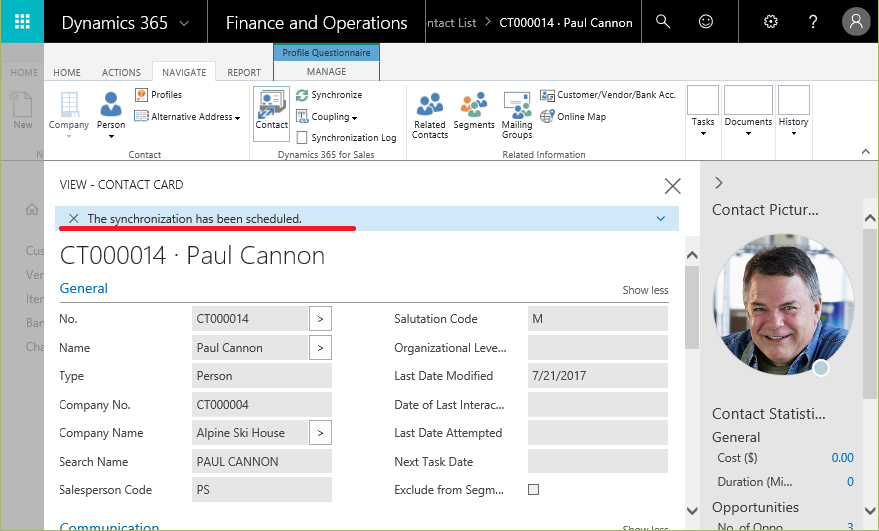Click Synchronize in the ribbon
The height and width of the screenshot is (531, 879).
pos(329,95)
